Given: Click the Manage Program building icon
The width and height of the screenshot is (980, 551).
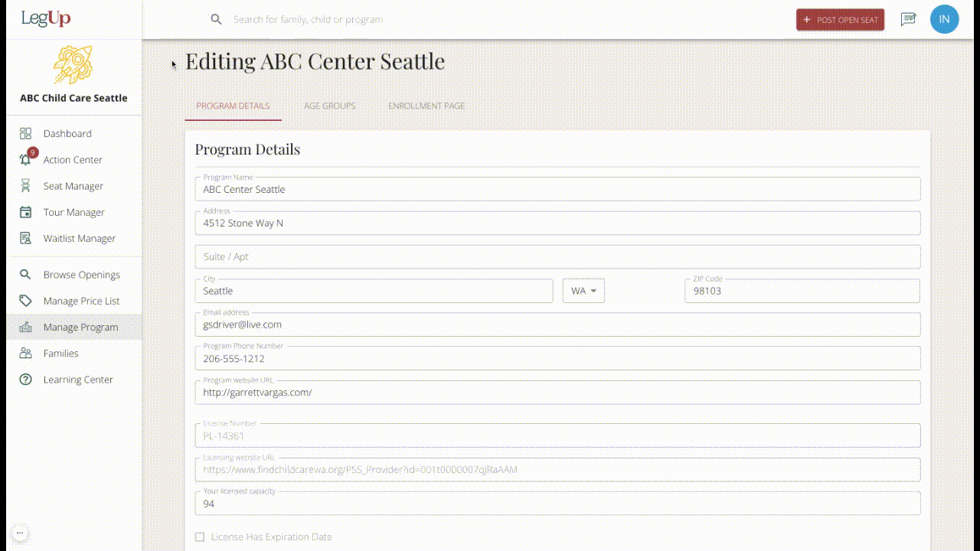Looking at the screenshot, I should click(x=26, y=327).
